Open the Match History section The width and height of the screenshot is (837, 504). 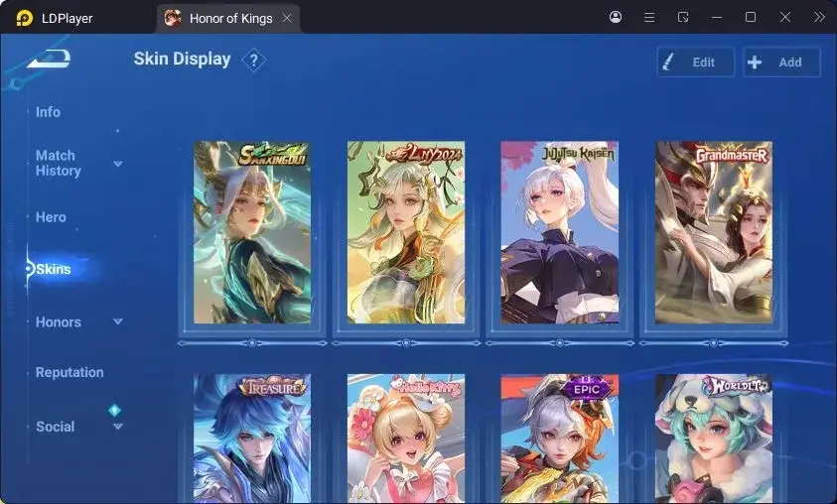tap(59, 163)
